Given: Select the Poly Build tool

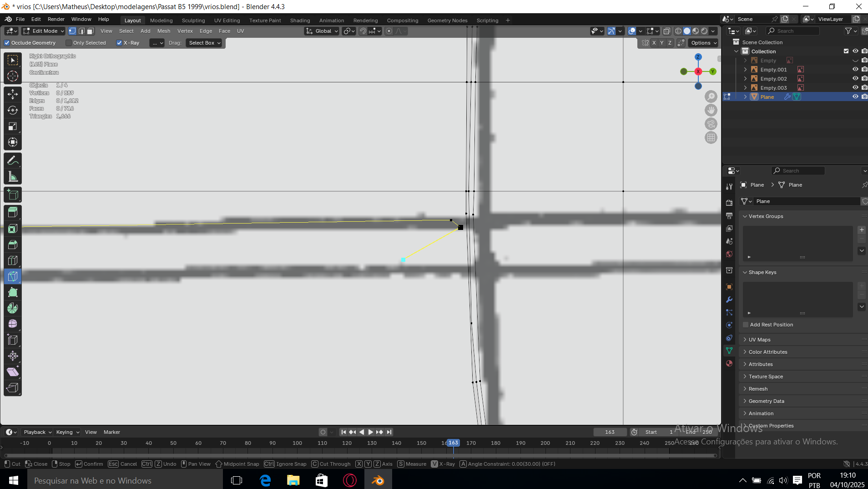Looking at the screenshot, I should coord(13,292).
